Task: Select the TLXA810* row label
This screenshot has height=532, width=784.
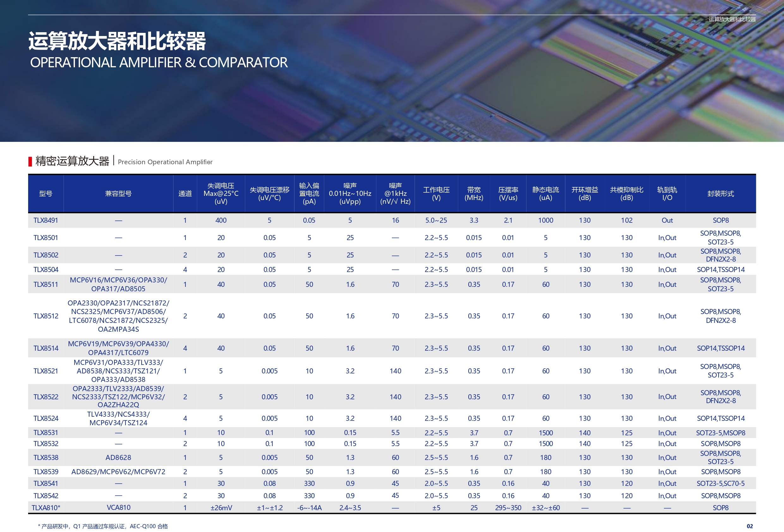Action: coord(46,507)
